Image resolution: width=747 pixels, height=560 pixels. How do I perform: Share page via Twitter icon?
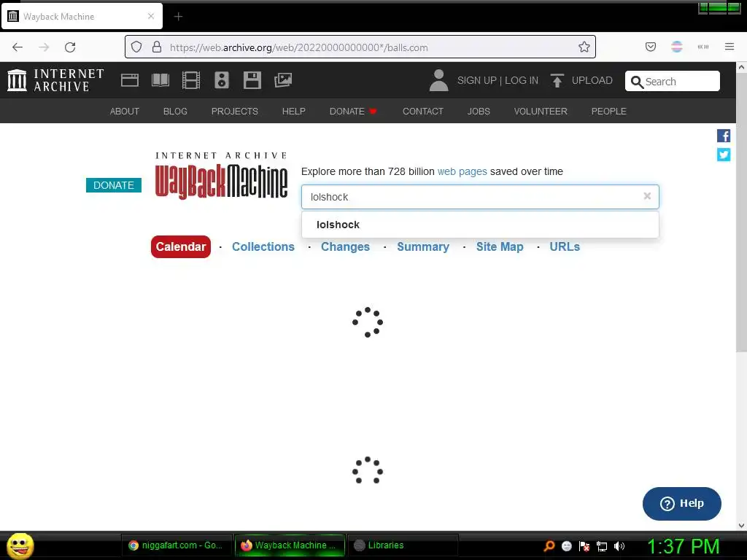click(x=723, y=155)
